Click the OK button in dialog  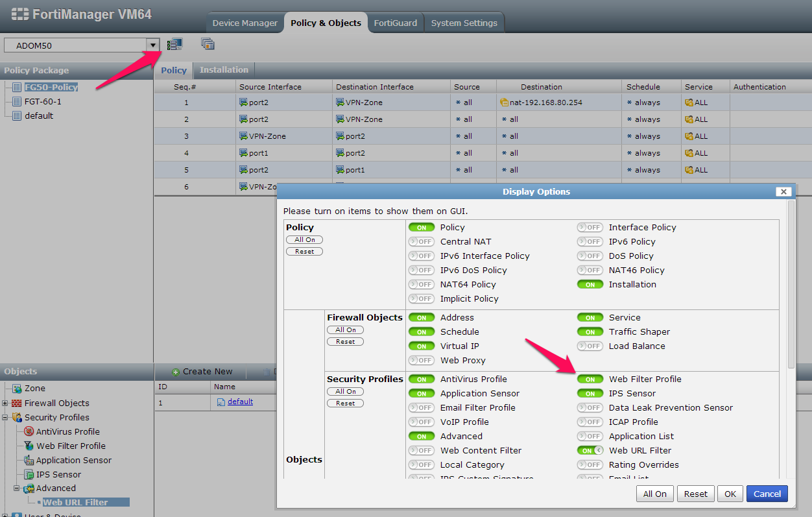[x=730, y=494]
